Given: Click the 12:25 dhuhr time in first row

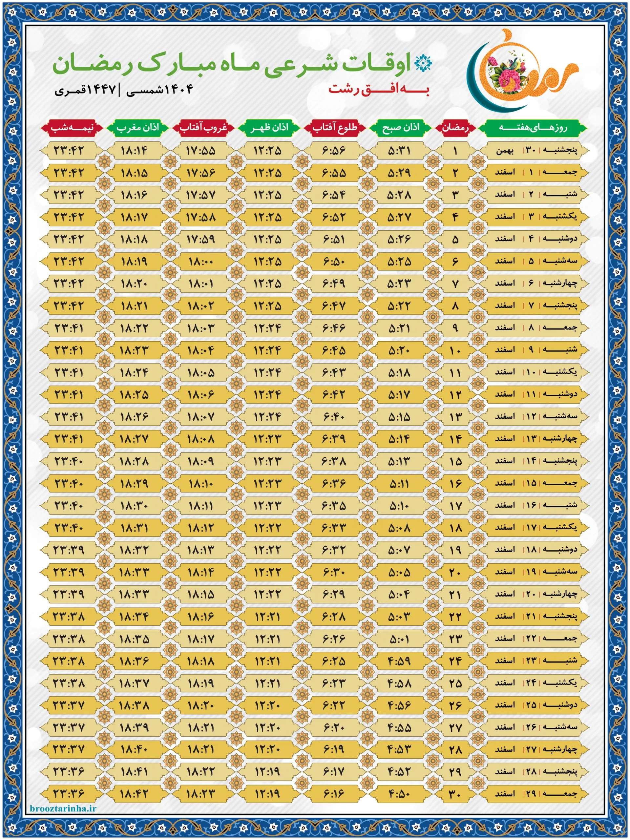Looking at the screenshot, I should [268, 151].
